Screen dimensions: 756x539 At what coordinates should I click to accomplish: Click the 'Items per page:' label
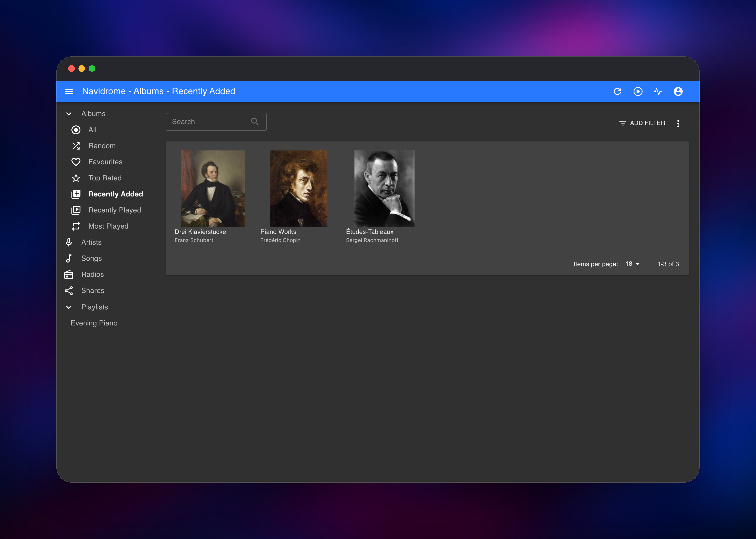(x=596, y=264)
